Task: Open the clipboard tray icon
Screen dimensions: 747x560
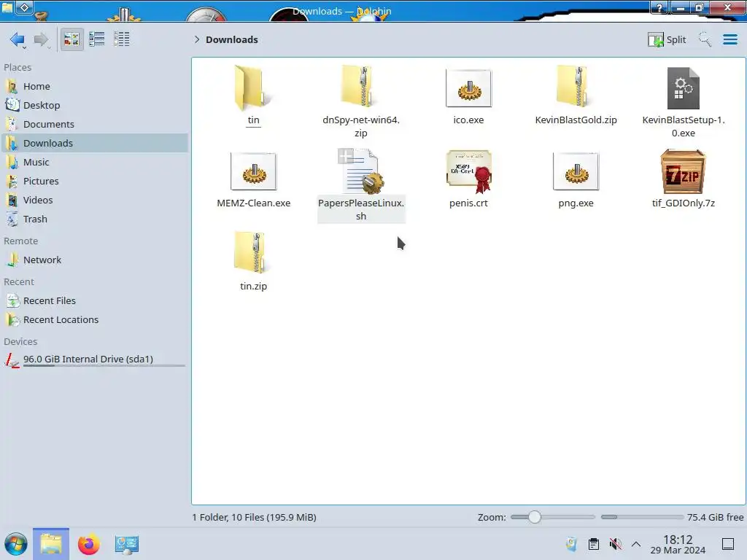Action: coord(594,544)
